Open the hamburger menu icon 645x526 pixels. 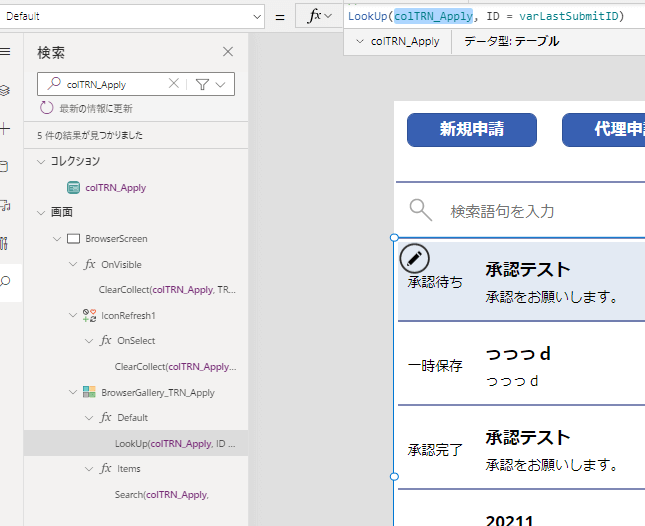tap(5, 52)
